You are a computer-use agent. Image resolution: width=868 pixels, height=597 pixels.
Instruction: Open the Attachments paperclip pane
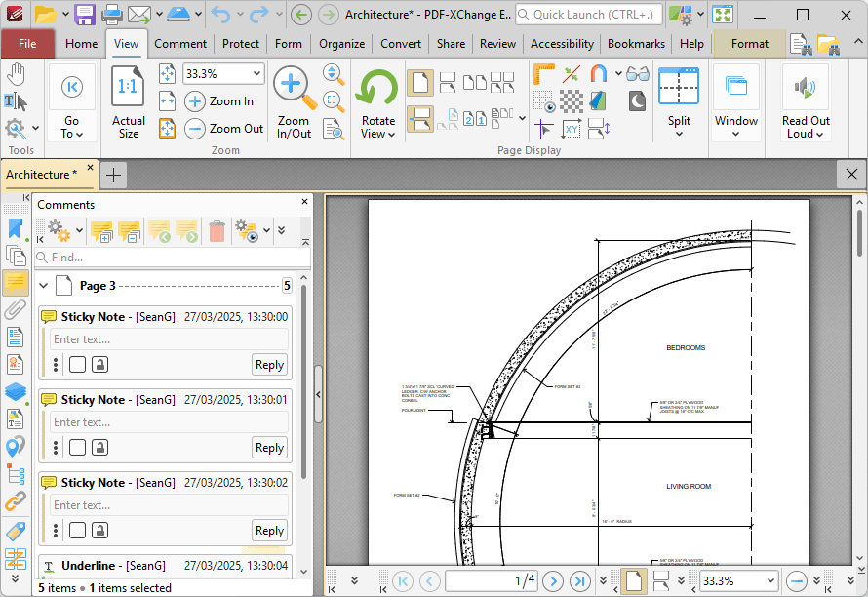[16, 309]
